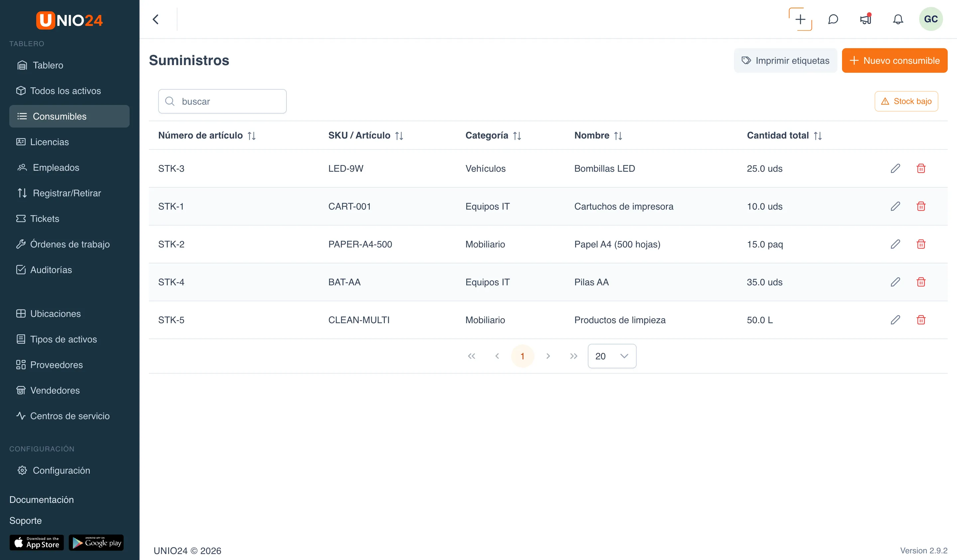Click the quick add plus icon
This screenshot has width=957, height=560.
tap(800, 19)
